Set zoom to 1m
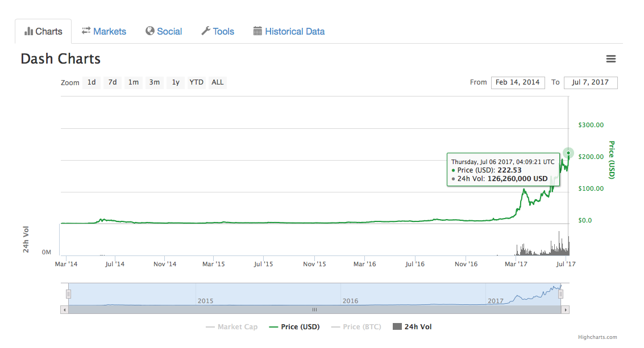This screenshot has height=348, width=644. pos(134,82)
